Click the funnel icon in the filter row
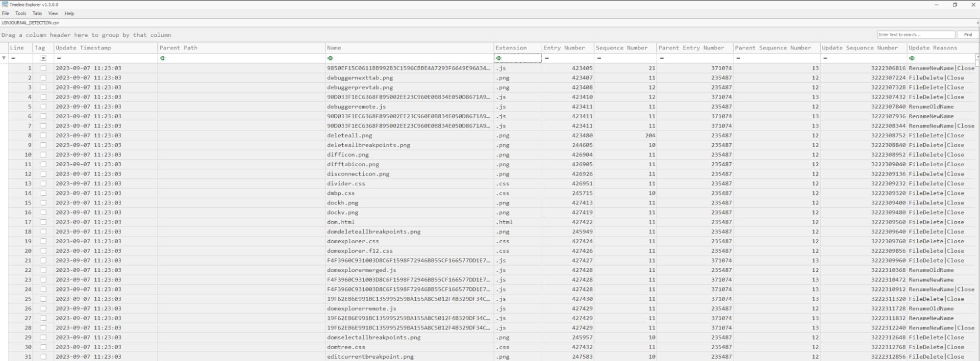This screenshot has width=980, height=361. 4,58
